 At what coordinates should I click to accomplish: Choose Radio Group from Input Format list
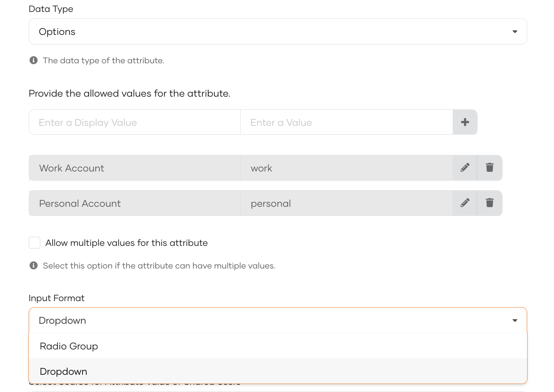pyautogui.click(x=278, y=346)
